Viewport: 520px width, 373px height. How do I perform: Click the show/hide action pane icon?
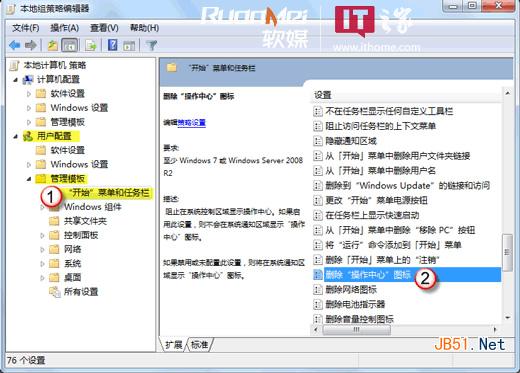[x=129, y=46]
